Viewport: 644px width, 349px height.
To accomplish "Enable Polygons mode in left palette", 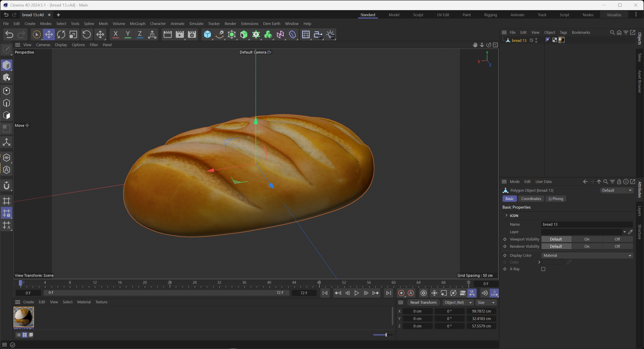I will click(x=7, y=115).
